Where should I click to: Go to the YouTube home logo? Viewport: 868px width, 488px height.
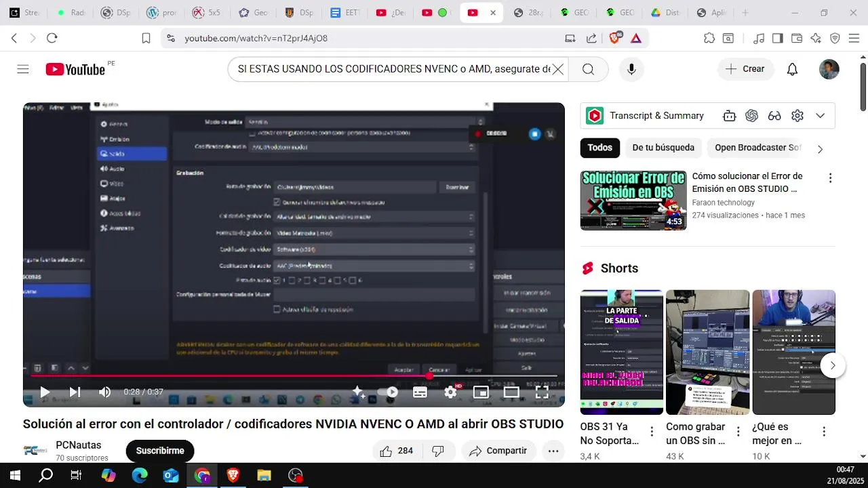click(75, 69)
